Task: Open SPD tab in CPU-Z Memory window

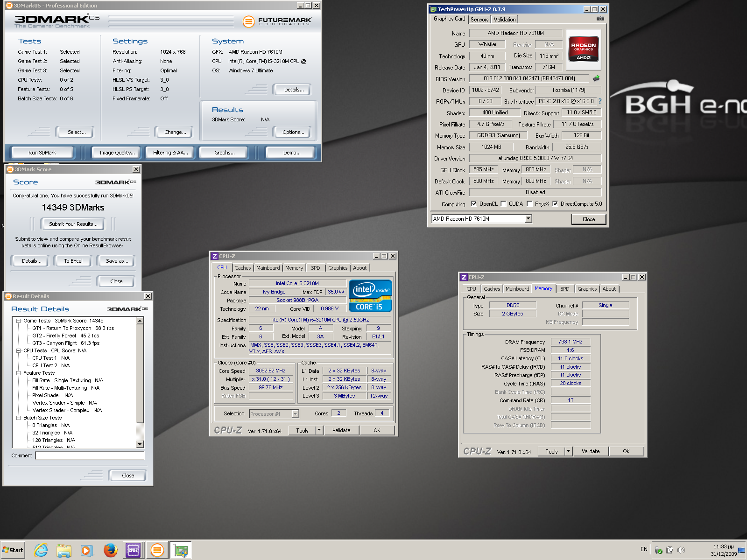Action: click(565, 289)
